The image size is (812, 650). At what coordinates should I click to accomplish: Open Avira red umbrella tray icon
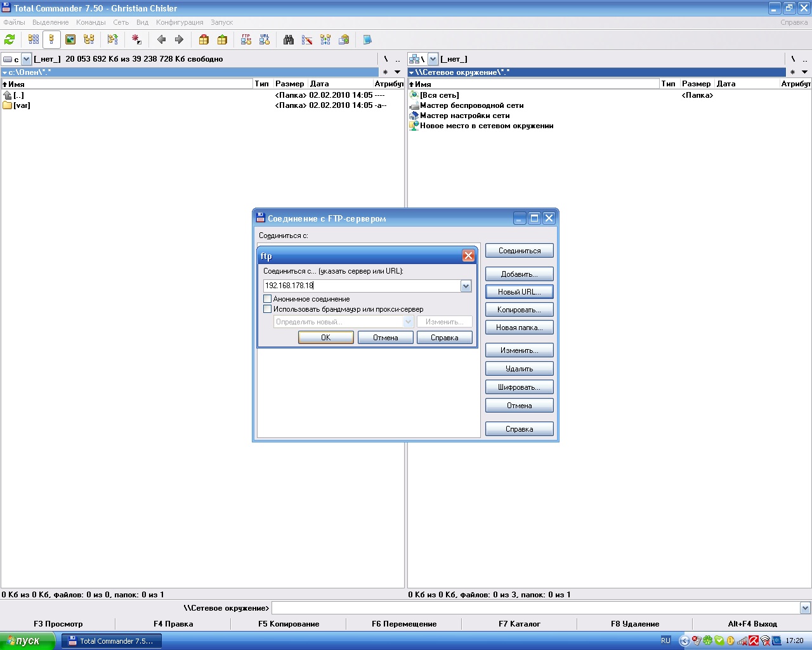[754, 640]
